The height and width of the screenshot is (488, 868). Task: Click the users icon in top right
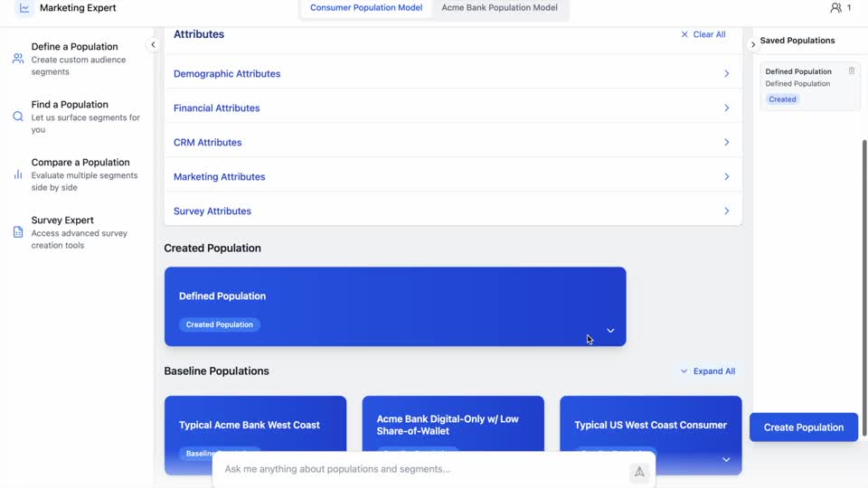click(835, 8)
